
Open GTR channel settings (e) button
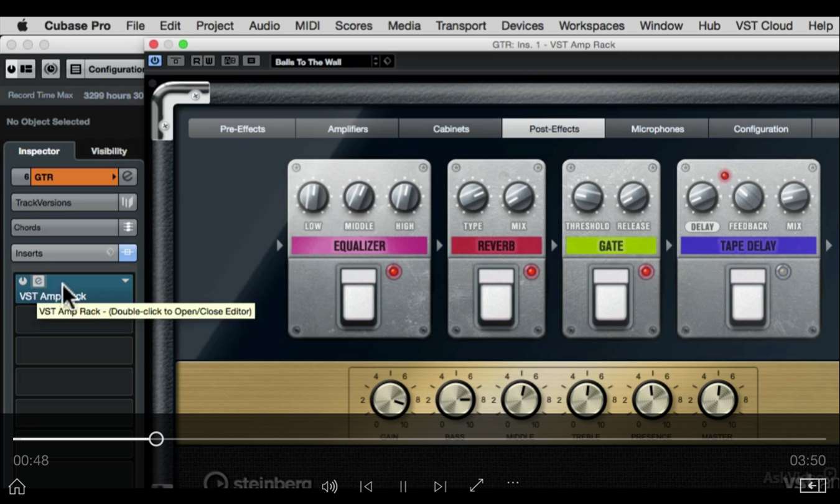click(x=128, y=177)
